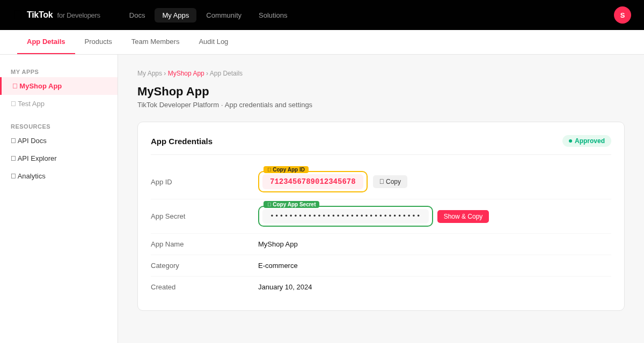Click the App Name value MyShop App
644x343 pixels.
pyautogui.click(x=278, y=244)
